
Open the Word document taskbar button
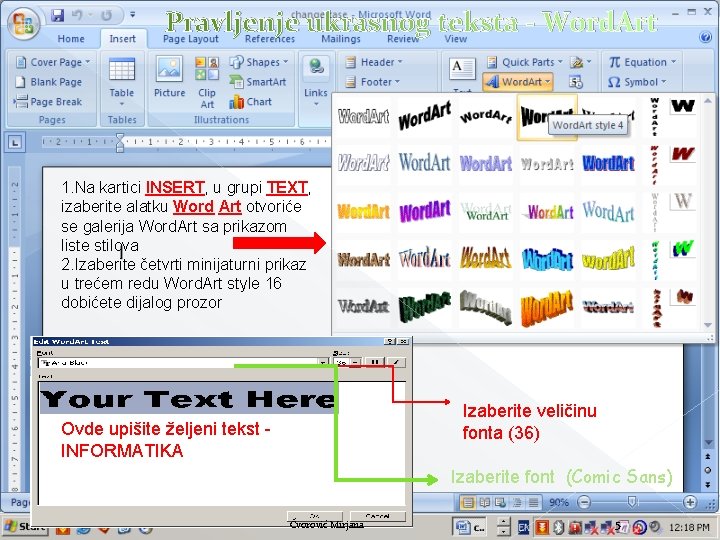point(469,527)
